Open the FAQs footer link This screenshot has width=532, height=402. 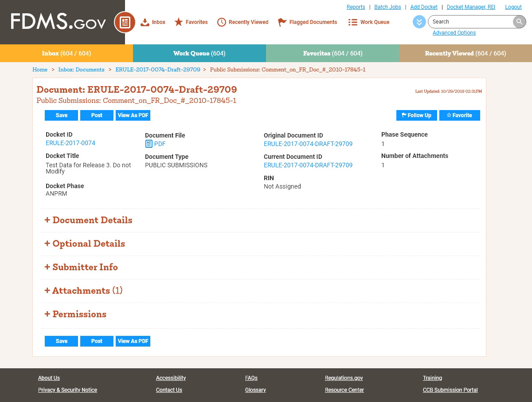[x=251, y=378]
